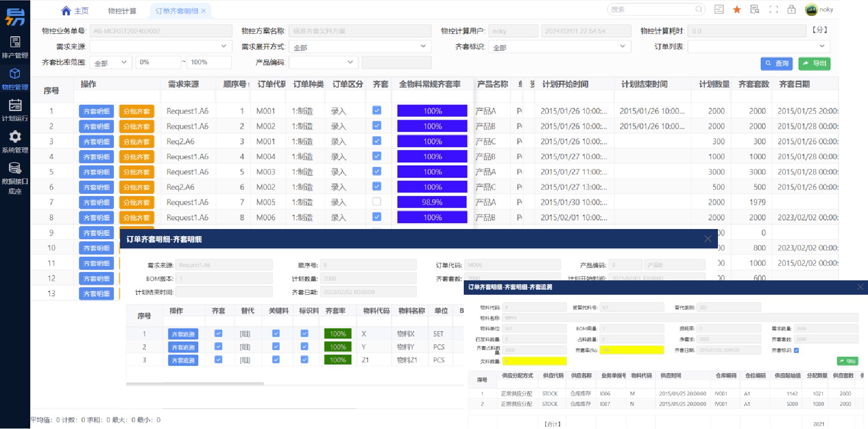The image size is (868, 429).
Task: Click 分批齐套 button in row 3
Action: coord(137,142)
